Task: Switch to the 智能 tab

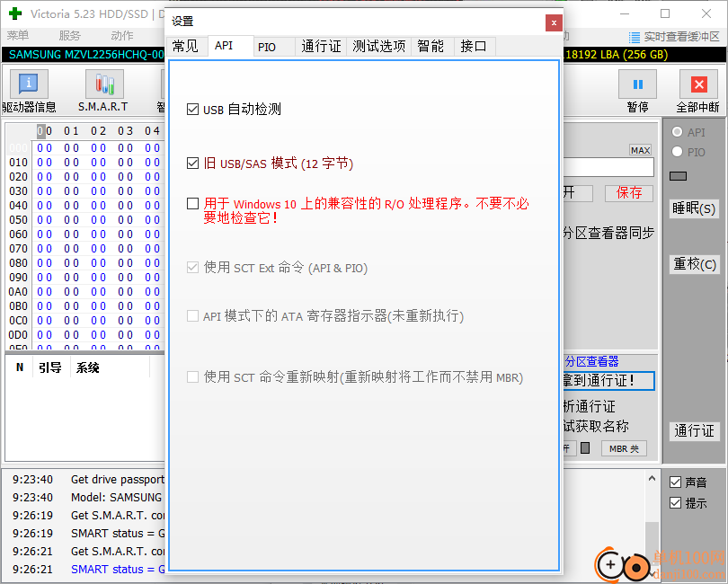Action: pos(432,47)
